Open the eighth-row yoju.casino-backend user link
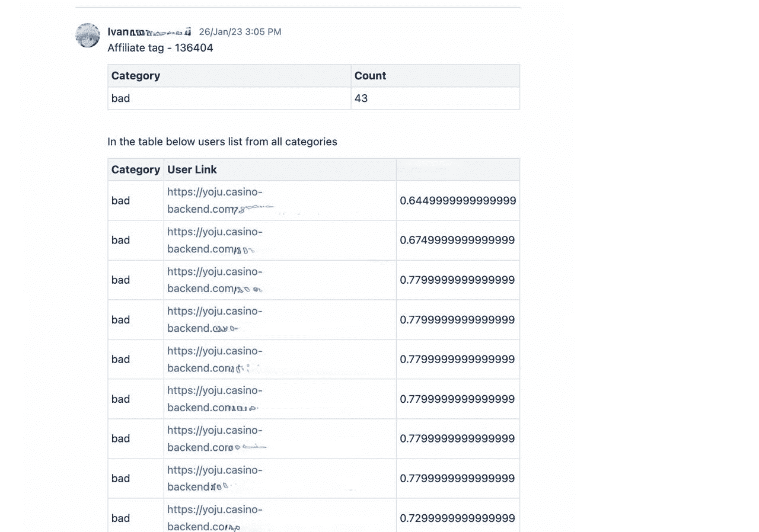The image size is (759, 532). click(x=215, y=478)
